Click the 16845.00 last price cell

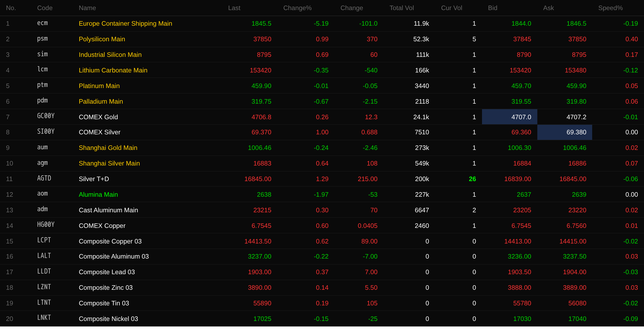(x=258, y=179)
